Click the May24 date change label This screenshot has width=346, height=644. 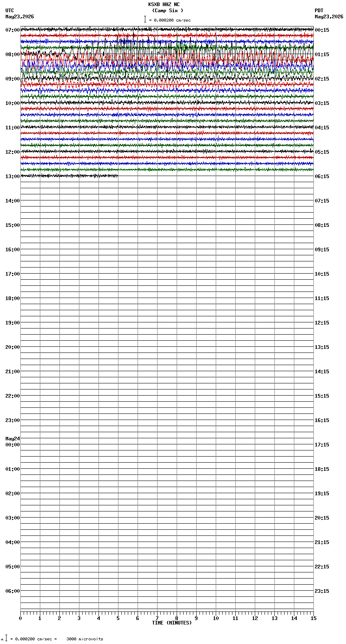point(13,439)
